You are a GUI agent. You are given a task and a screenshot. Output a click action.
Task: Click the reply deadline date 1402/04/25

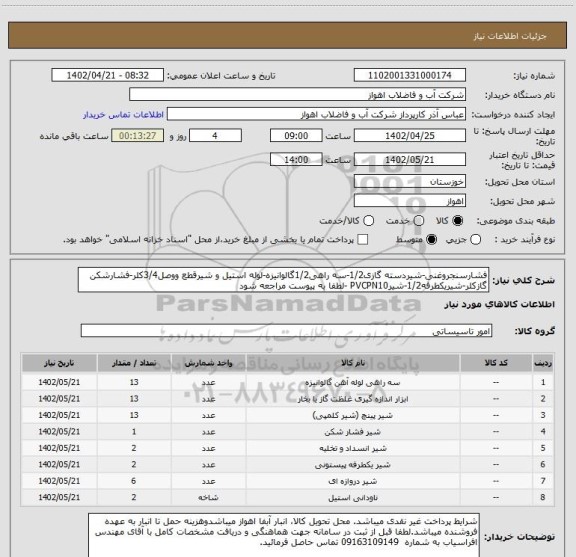pyautogui.click(x=410, y=136)
